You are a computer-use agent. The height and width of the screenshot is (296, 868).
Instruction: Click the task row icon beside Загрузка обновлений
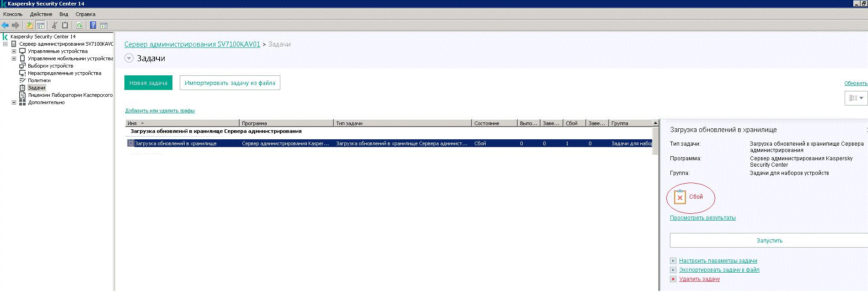click(x=131, y=143)
